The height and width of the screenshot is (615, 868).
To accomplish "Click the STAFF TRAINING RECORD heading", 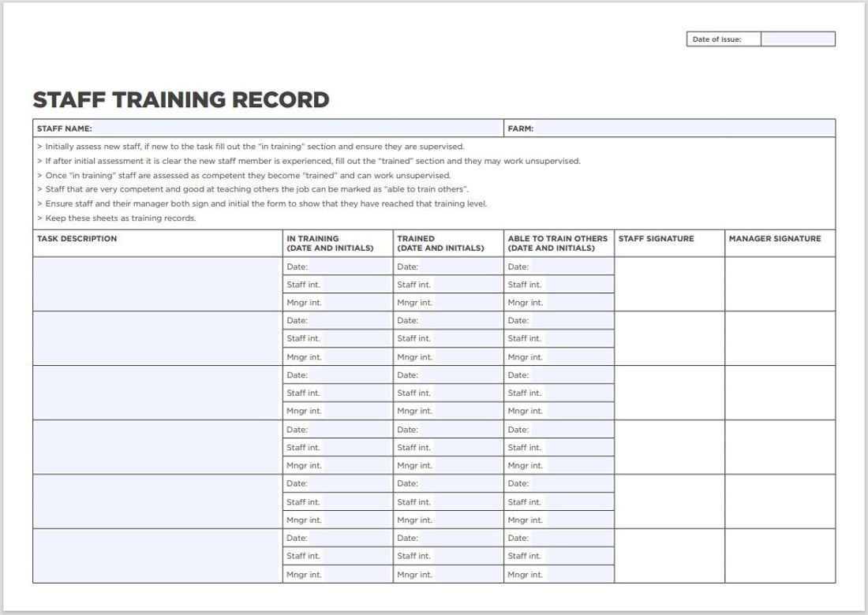I will [181, 100].
